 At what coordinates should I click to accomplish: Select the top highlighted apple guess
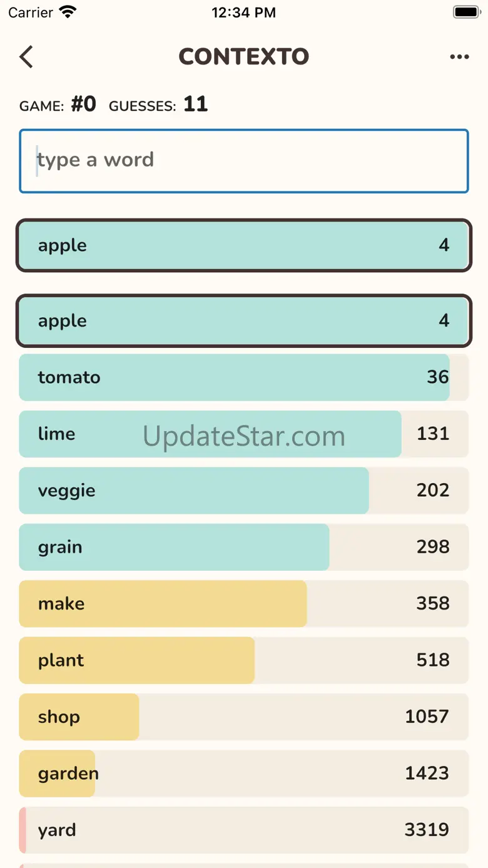pyautogui.click(x=244, y=245)
